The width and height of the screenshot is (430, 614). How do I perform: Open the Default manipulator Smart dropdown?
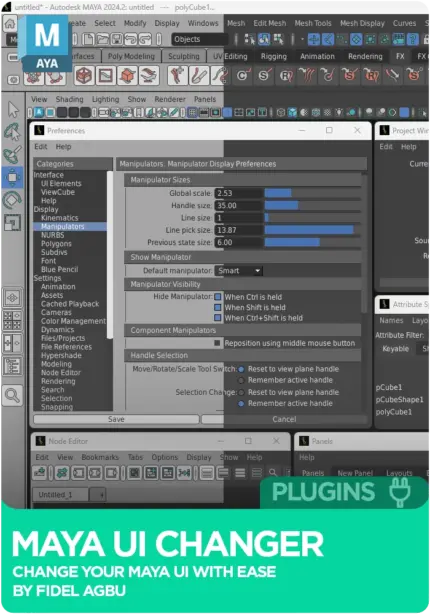239,271
